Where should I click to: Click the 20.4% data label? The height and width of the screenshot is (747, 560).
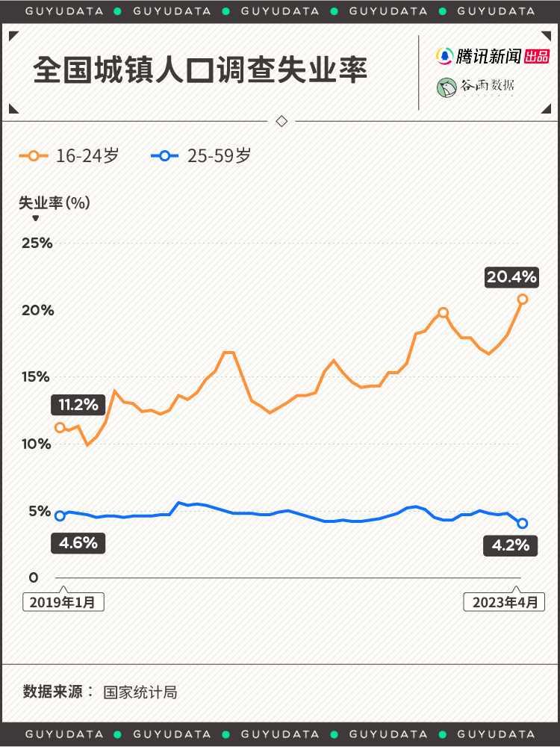click(511, 277)
